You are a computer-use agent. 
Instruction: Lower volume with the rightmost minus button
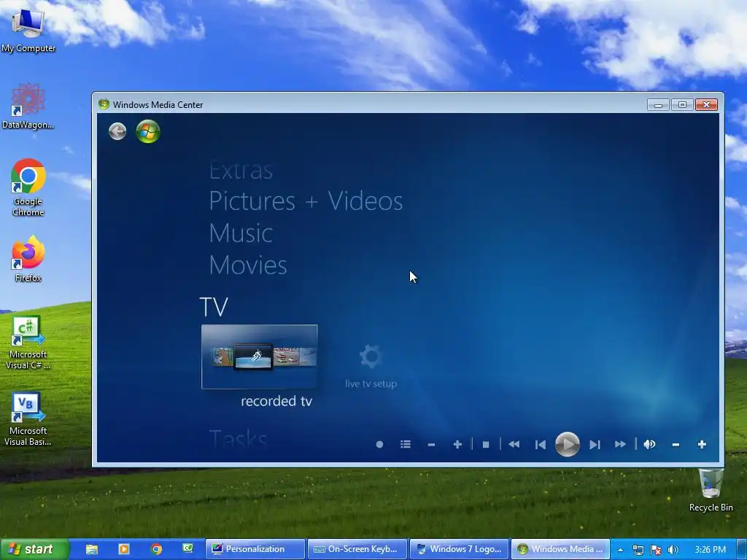[x=676, y=444]
